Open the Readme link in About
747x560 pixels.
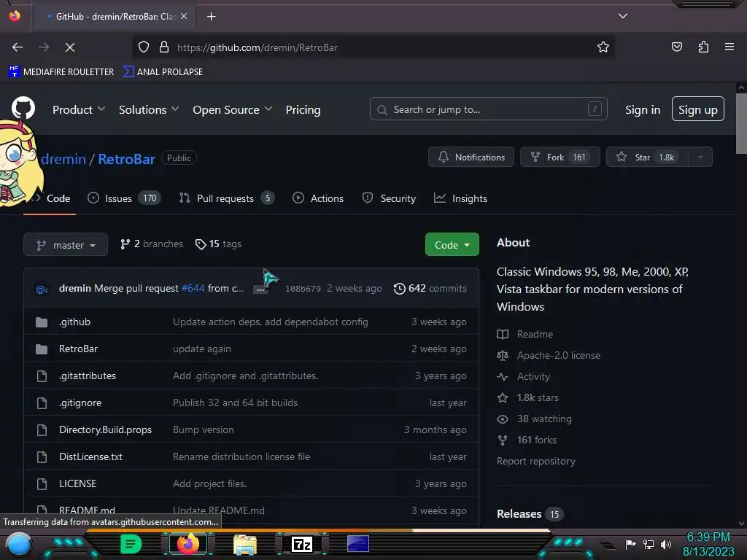tap(525, 334)
